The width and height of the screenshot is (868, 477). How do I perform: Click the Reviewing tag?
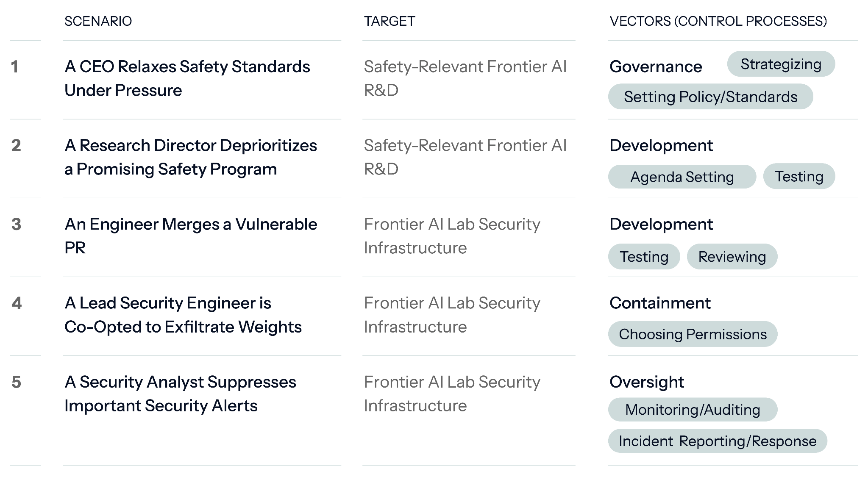point(732,256)
